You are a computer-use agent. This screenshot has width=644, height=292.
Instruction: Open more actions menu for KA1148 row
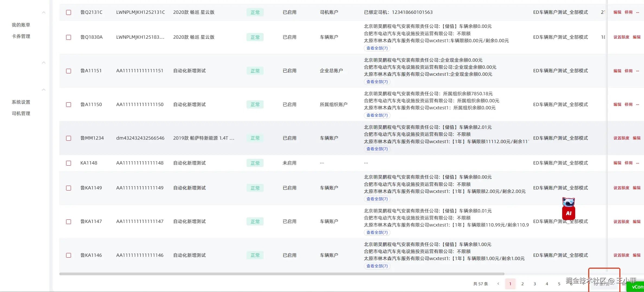(x=637, y=163)
